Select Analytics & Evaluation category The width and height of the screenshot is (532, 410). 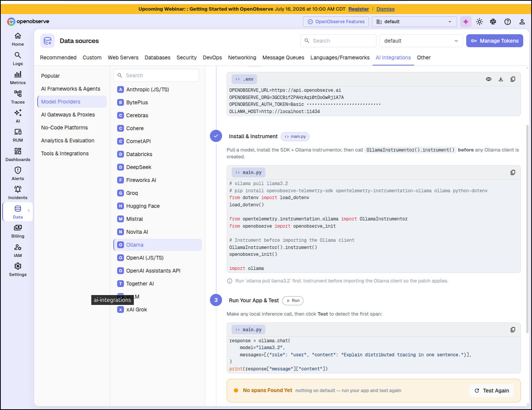point(72,140)
